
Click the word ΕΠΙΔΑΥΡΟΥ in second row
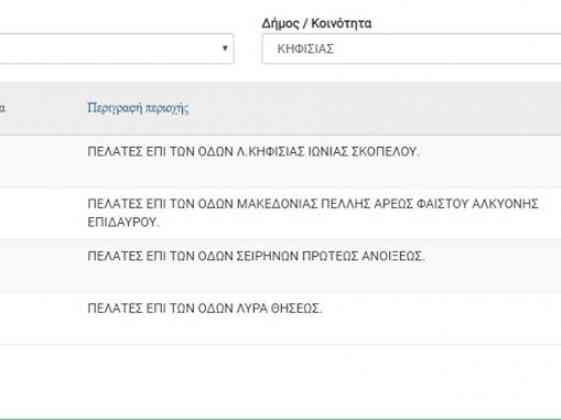coord(123,223)
